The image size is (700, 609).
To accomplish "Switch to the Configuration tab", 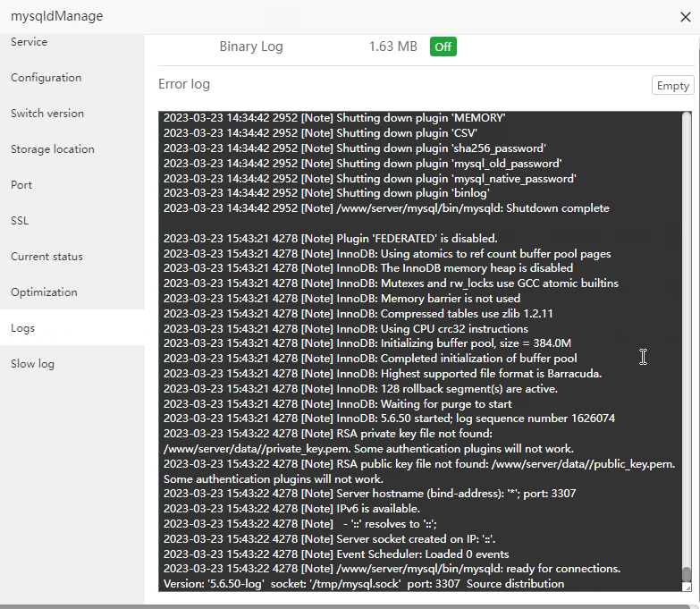I will click(x=46, y=78).
